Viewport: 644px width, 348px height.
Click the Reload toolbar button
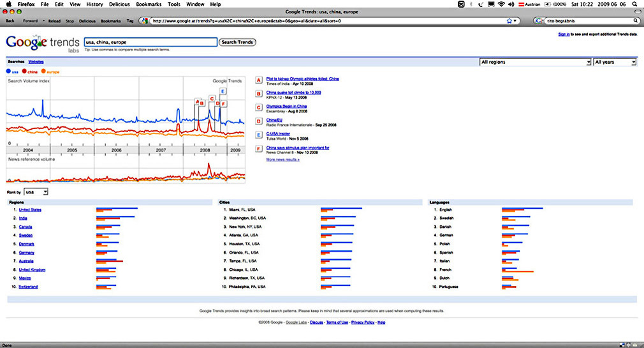pyautogui.click(x=54, y=21)
